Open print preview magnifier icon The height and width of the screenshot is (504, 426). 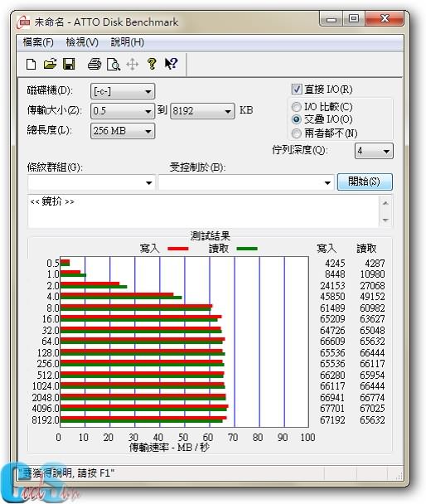click(114, 65)
